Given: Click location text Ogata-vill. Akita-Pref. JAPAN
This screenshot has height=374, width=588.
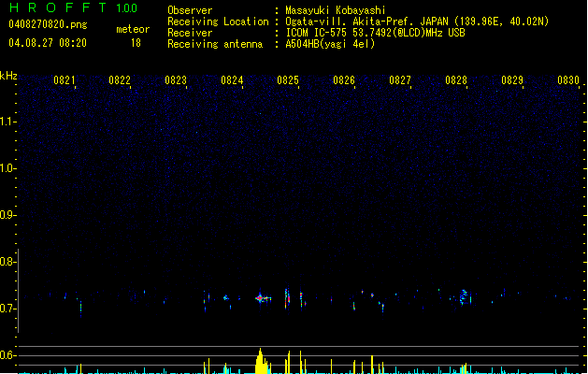Looking at the screenshot, I should [x=367, y=22].
